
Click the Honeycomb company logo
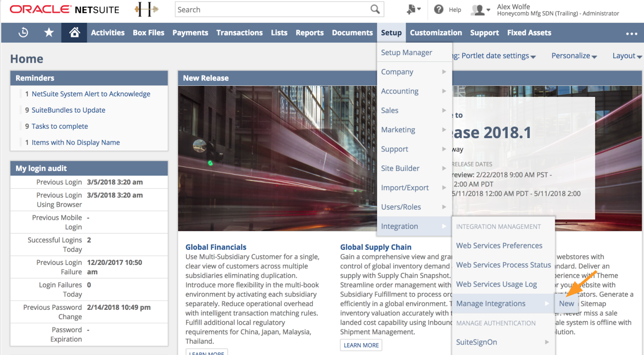click(147, 9)
